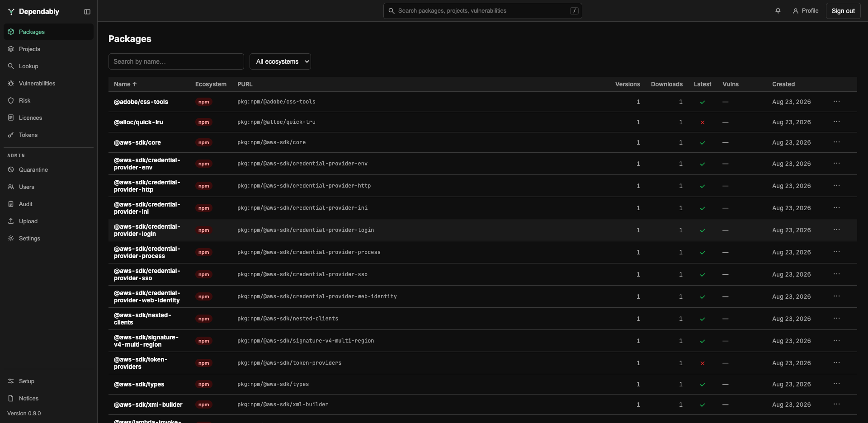The height and width of the screenshot is (423, 868).
Task: Open Risk page in sidebar
Action: coord(48,100)
